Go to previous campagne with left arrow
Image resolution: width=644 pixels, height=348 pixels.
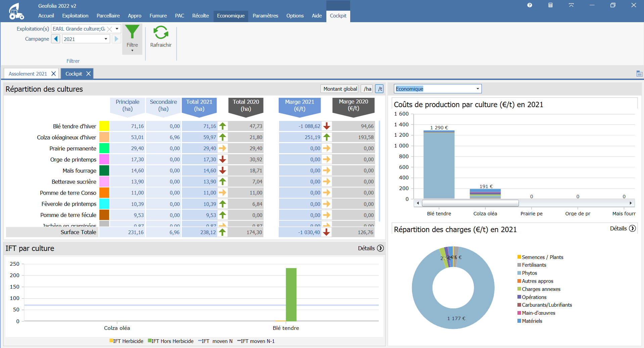(56, 39)
